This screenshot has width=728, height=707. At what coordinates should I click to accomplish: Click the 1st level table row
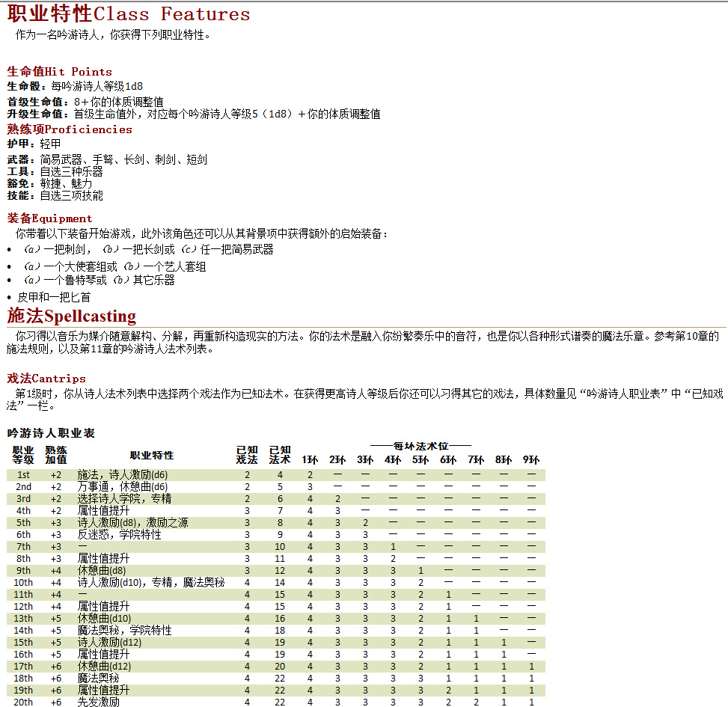pyautogui.click(x=276, y=474)
